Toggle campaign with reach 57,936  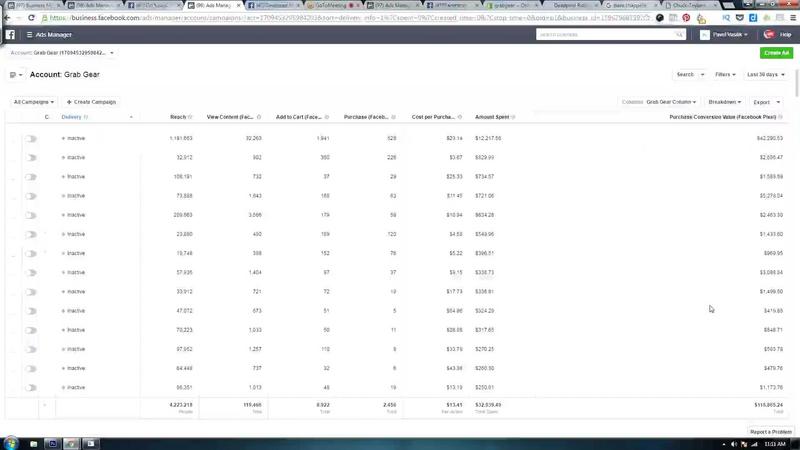point(31,273)
